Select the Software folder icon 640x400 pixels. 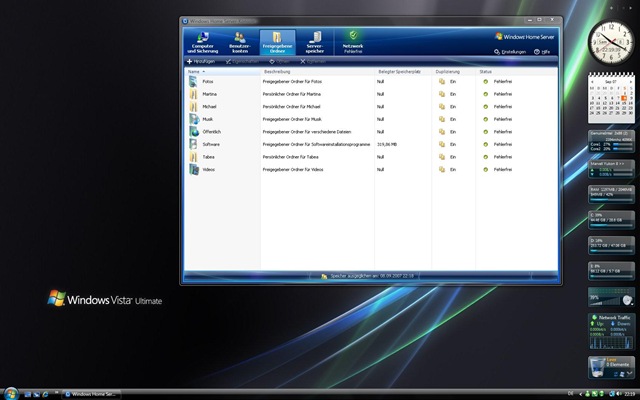coord(193,144)
